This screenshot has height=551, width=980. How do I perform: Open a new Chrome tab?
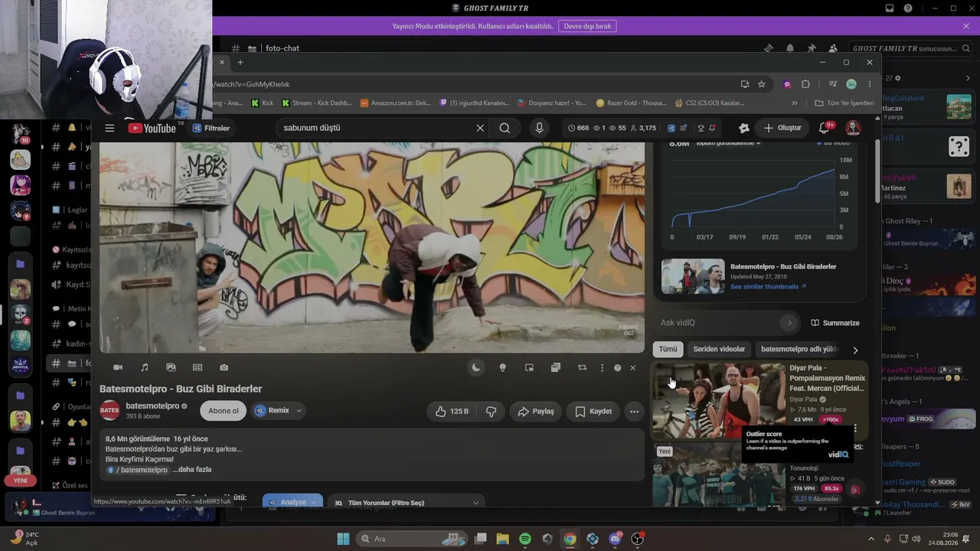(240, 63)
